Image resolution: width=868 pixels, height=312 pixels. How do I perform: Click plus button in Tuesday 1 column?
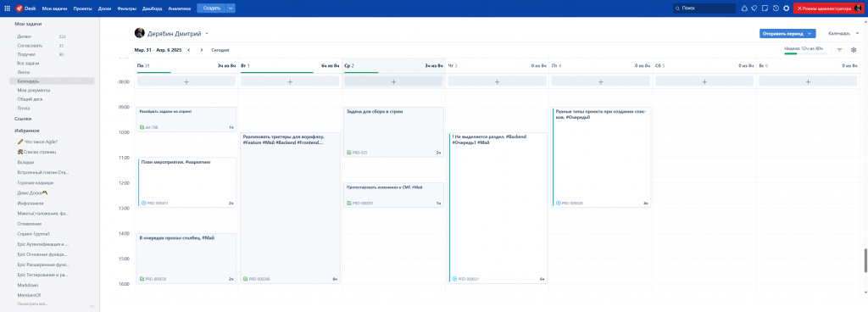(290, 81)
